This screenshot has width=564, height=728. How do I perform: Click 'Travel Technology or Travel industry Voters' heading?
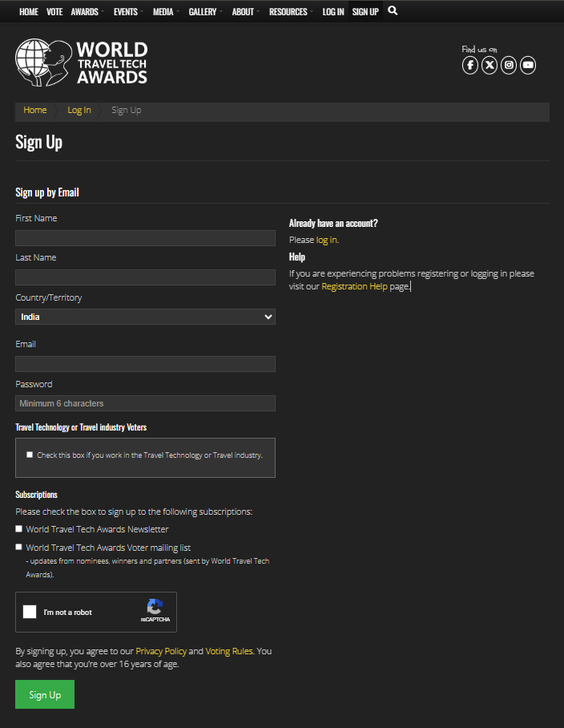[x=81, y=427]
